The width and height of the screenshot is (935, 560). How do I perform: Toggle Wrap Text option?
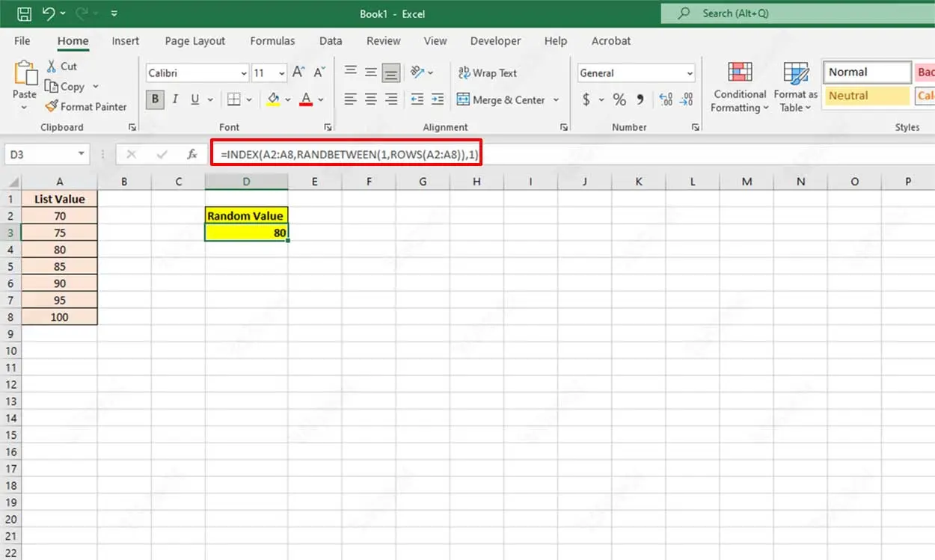487,73
